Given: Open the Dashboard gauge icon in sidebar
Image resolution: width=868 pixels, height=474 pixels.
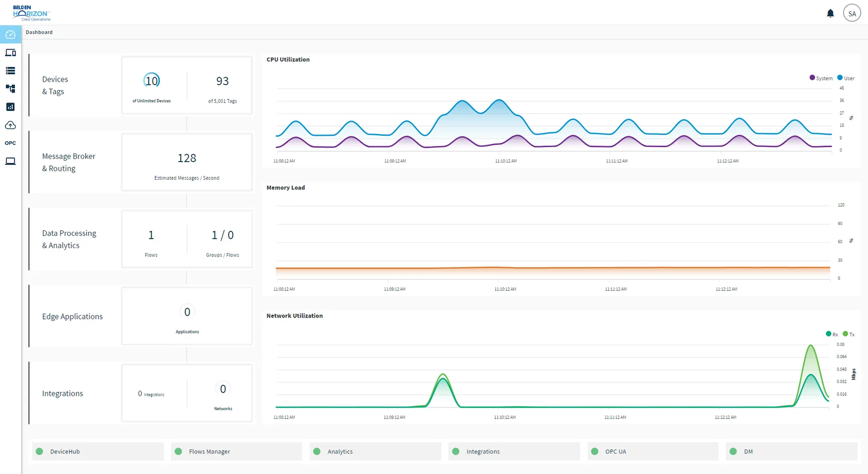Looking at the screenshot, I should 10,35.
